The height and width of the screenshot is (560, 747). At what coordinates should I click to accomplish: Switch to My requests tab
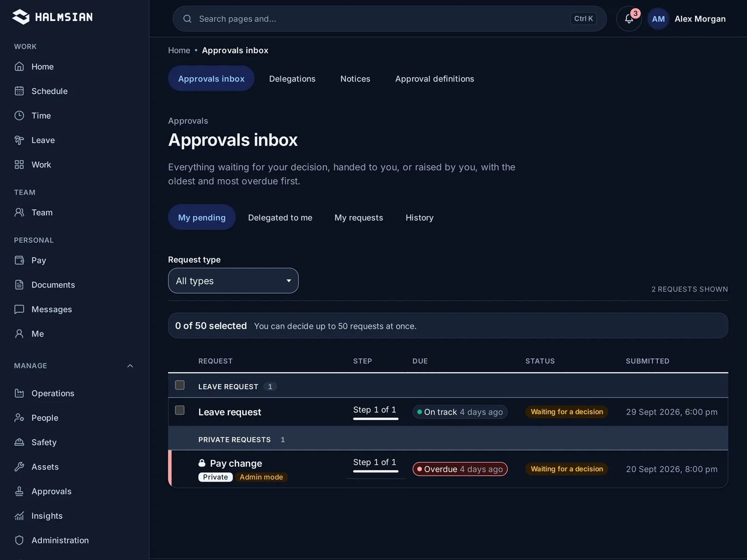359,217
